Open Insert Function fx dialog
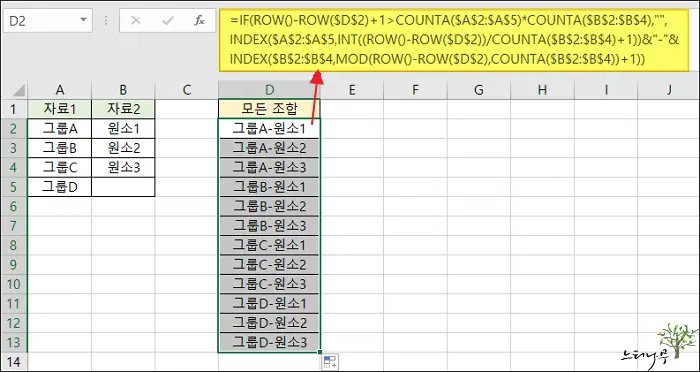Screen dimensions: 700x372 tap(199, 21)
